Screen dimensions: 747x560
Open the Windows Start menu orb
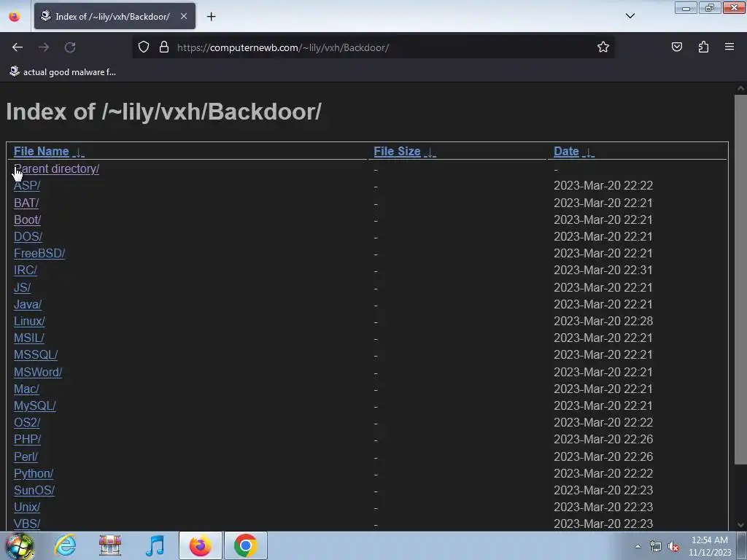20,546
